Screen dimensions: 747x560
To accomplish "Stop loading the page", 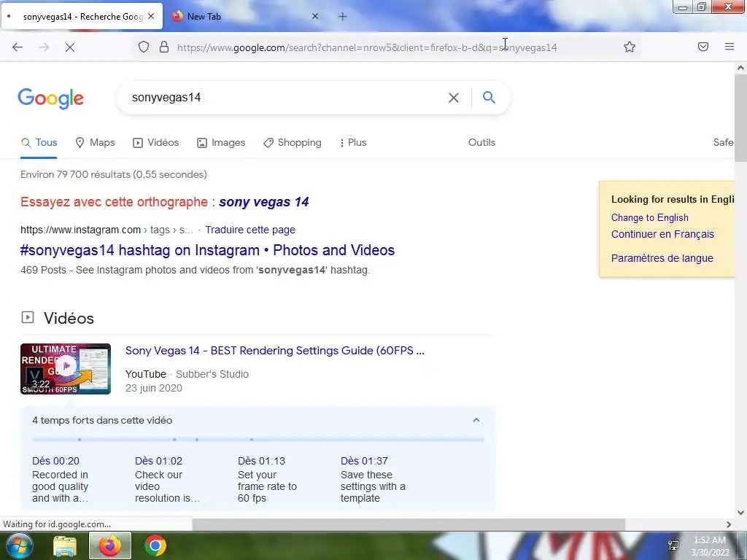I will tap(70, 47).
